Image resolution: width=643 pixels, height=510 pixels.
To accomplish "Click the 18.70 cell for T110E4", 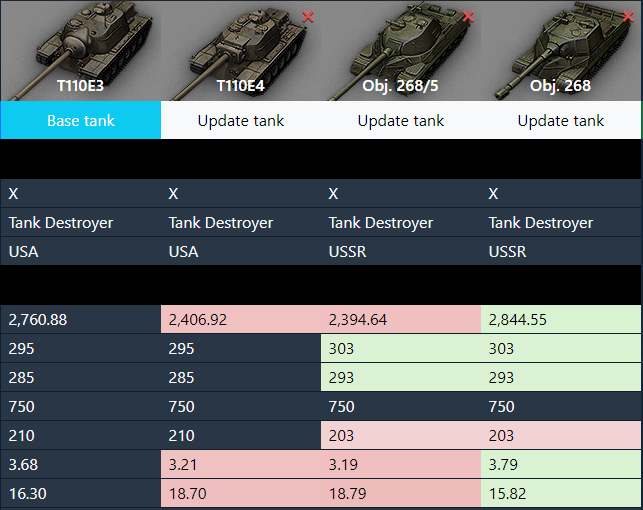I will (x=241, y=494).
